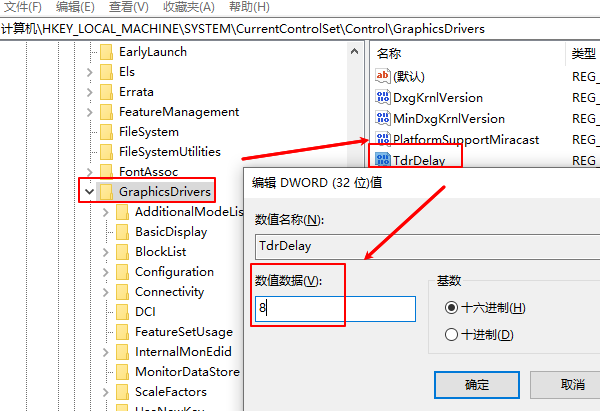The height and width of the screenshot is (411, 600).
Task: Select the (默认) default value name
Action: click(409, 77)
